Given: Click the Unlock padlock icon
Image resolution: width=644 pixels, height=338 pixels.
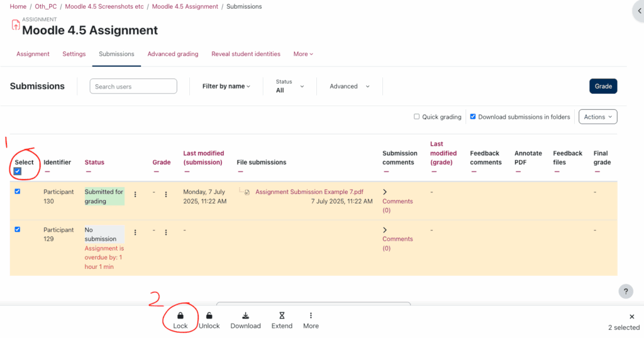Looking at the screenshot, I should 209,315.
